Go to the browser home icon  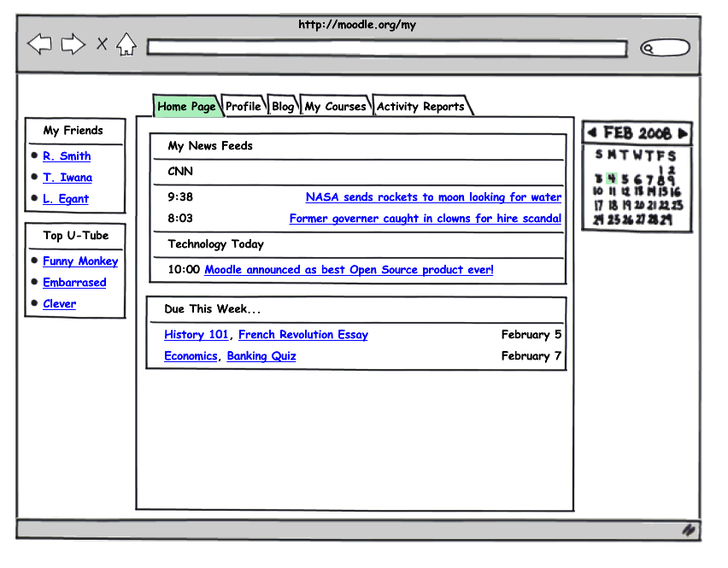click(126, 44)
